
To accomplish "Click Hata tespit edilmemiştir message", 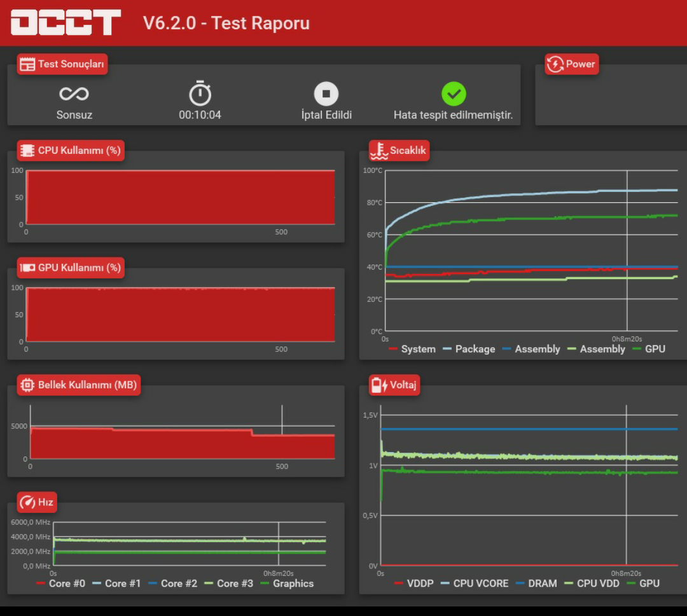I will [454, 114].
